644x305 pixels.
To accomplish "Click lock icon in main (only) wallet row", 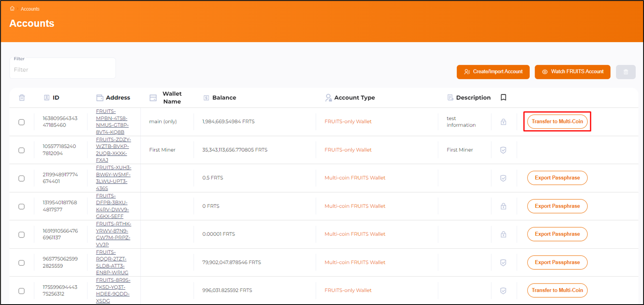I will (x=503, y=122).
